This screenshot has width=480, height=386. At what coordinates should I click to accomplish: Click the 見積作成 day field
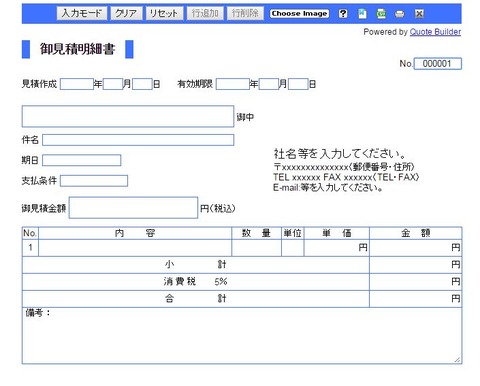(142, 84)
